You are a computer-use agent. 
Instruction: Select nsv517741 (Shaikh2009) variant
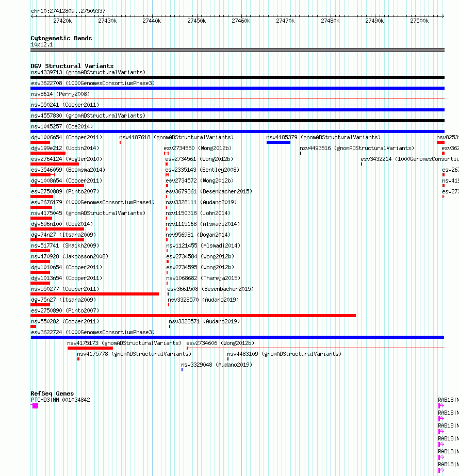click(x=65, y=245)
